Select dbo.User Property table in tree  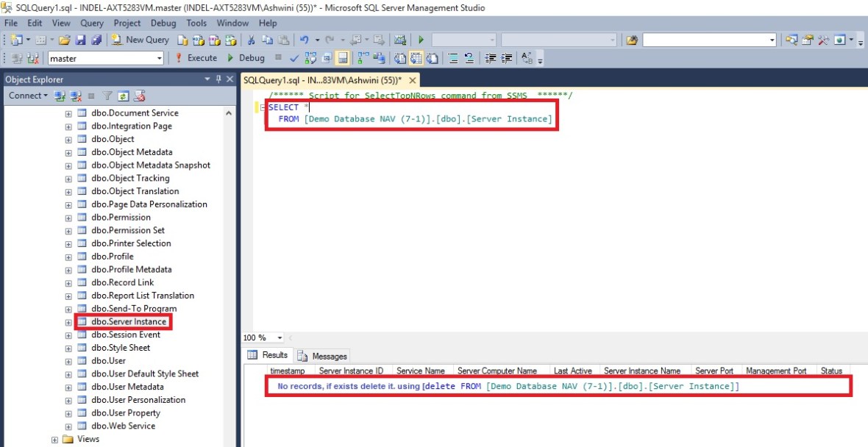[125, 413]
